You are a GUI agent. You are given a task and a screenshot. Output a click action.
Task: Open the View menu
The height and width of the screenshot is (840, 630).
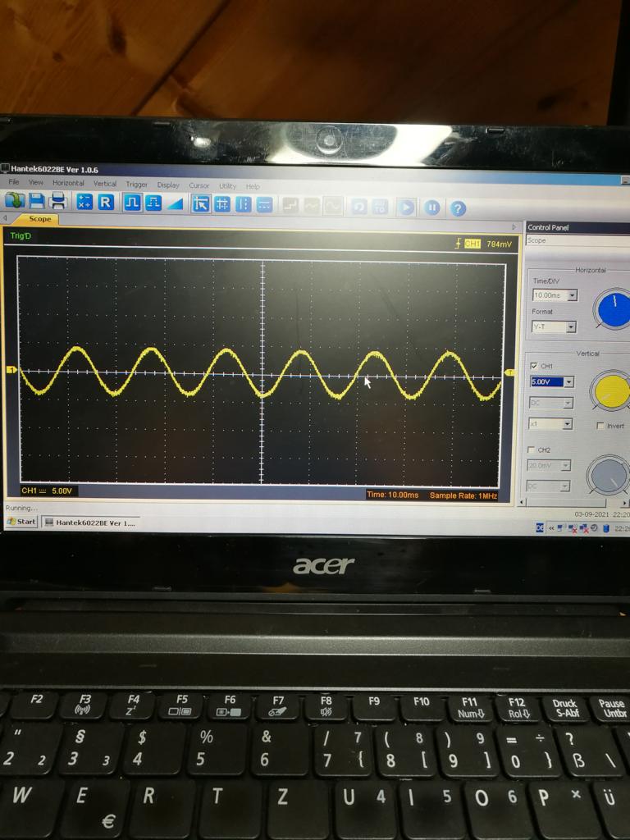tap(36, 183)
